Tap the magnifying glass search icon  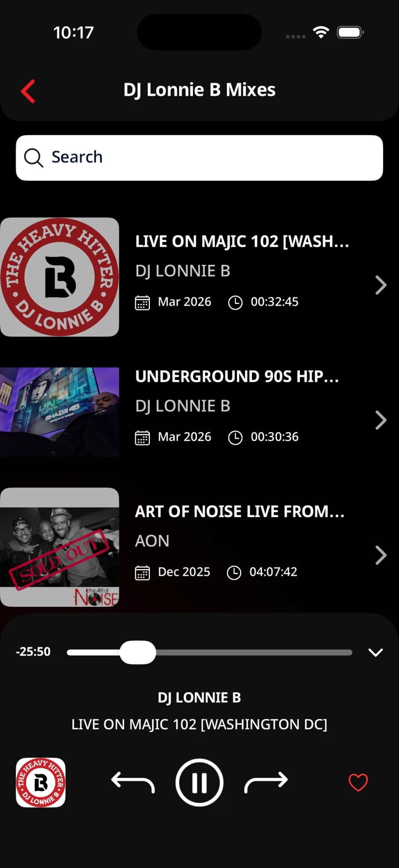tap(33, 157)
